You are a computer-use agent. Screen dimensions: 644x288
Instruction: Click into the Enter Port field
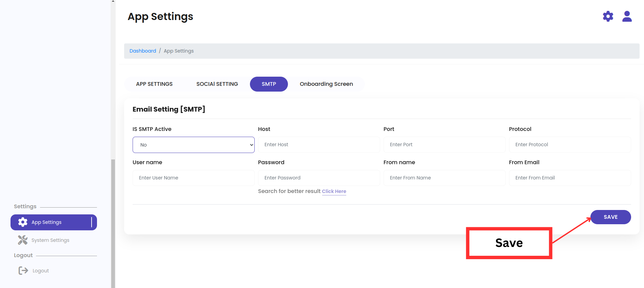click(x=444, y=145)
